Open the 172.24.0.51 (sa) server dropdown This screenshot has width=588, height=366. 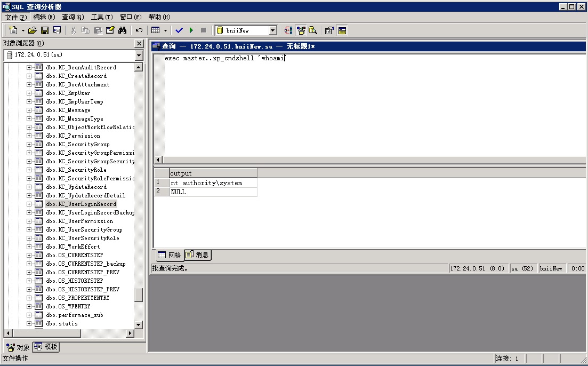(139, 55)
